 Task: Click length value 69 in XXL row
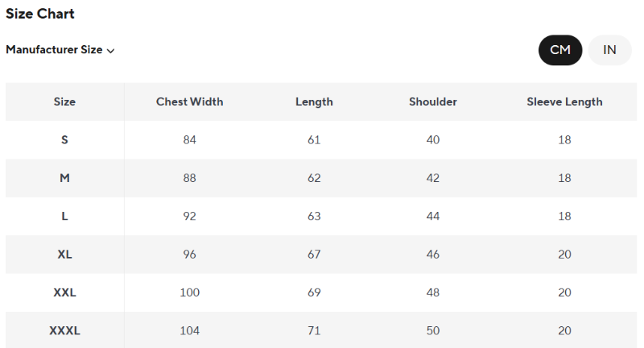[x=314, y=292]
